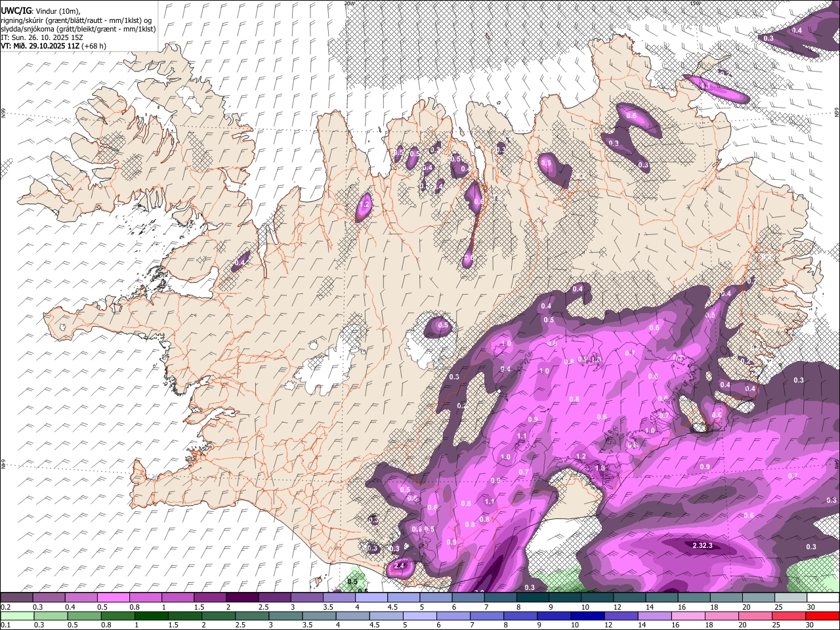The image size is (840, 630).
Task: Click the '20W' longitude label
Action: 348,3
